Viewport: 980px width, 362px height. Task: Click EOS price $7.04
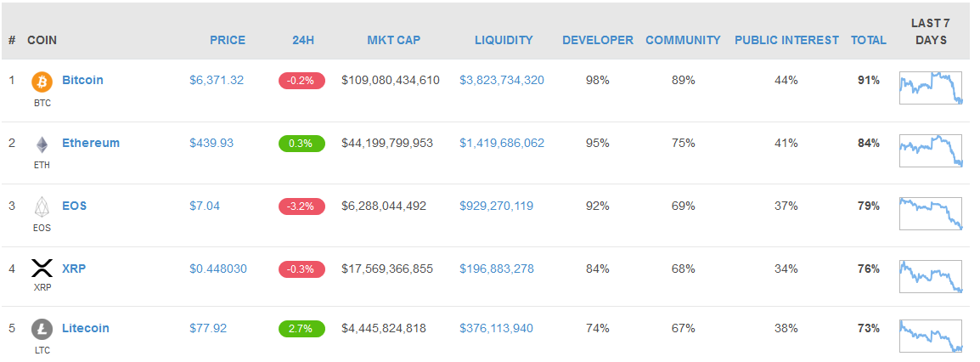205,206
